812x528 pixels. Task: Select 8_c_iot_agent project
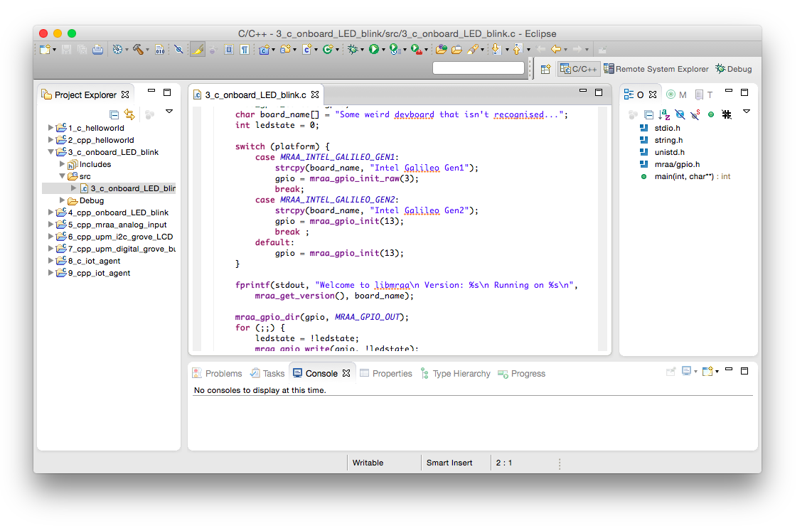click(x=89, y=261)
